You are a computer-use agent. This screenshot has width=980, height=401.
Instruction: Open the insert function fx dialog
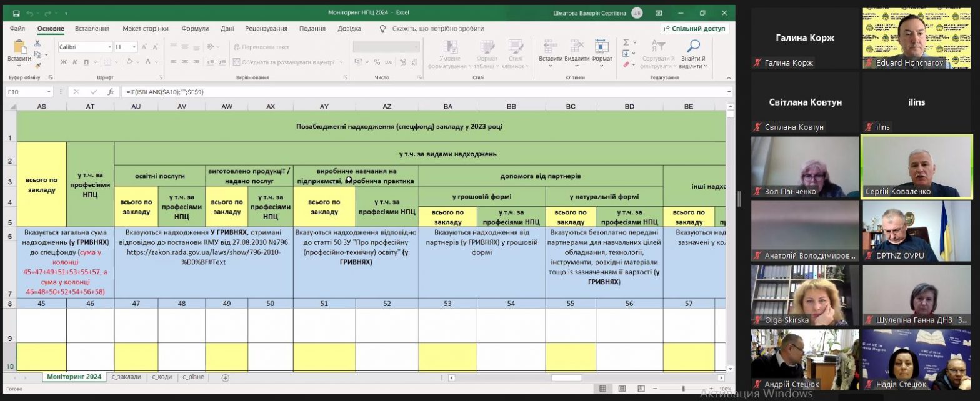[110, 92]
